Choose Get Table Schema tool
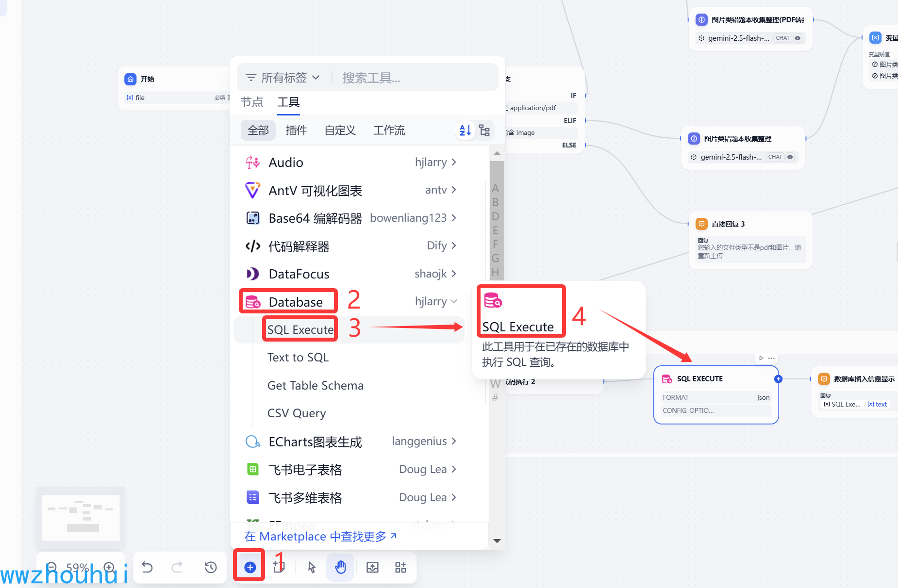This screenshot has width=898, height=588. tap(316, 385)
